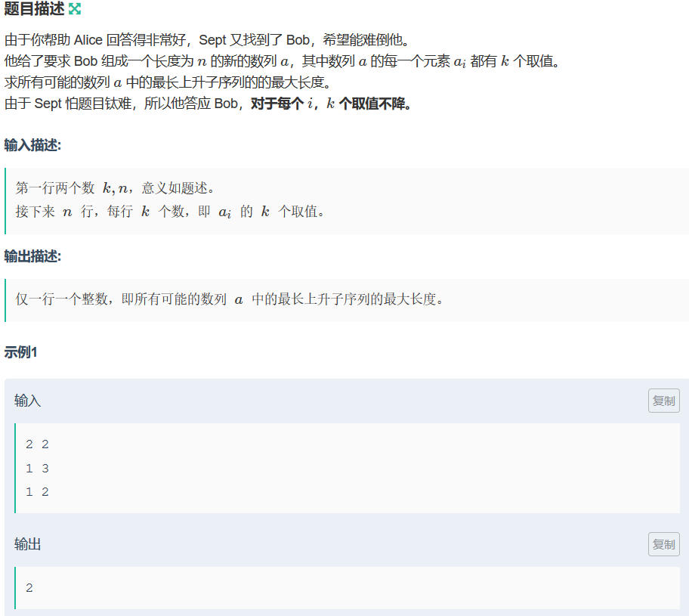Click the 示例1 heading
This screenshot has height=616, width=689.
pyautogui.click(x=20, y=352)
